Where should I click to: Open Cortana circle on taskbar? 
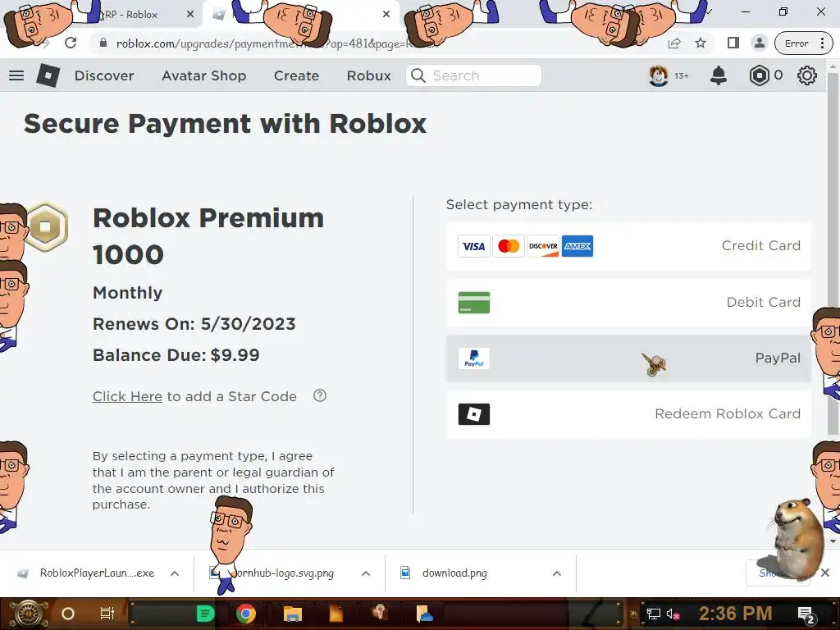pos(68,614)
